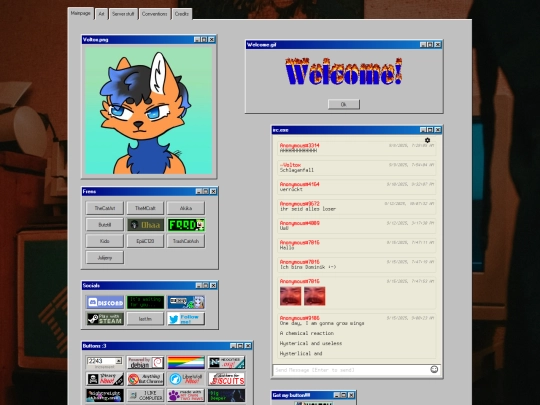Click the message "Ich bins Dominik"
This screenshot has height=405, width=540.
pos(308,267)
